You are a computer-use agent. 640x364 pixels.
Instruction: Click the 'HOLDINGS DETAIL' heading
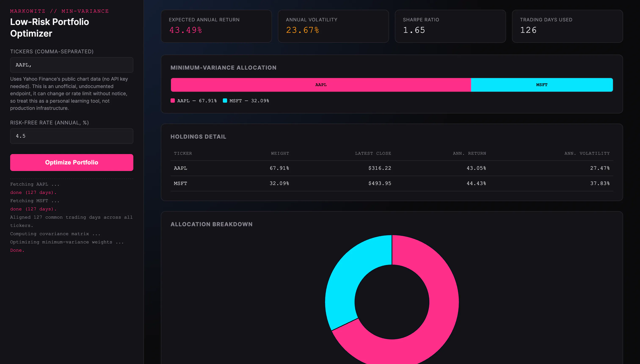[198, 137]
